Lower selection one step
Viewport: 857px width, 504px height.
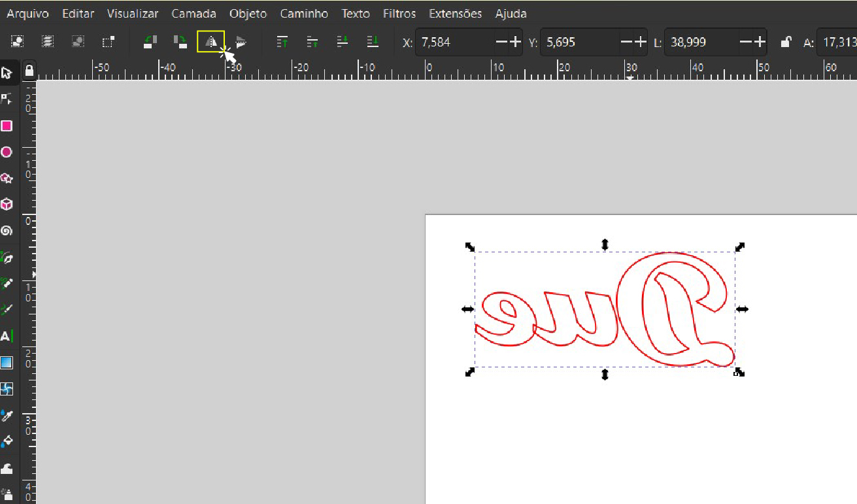(343, 42)
